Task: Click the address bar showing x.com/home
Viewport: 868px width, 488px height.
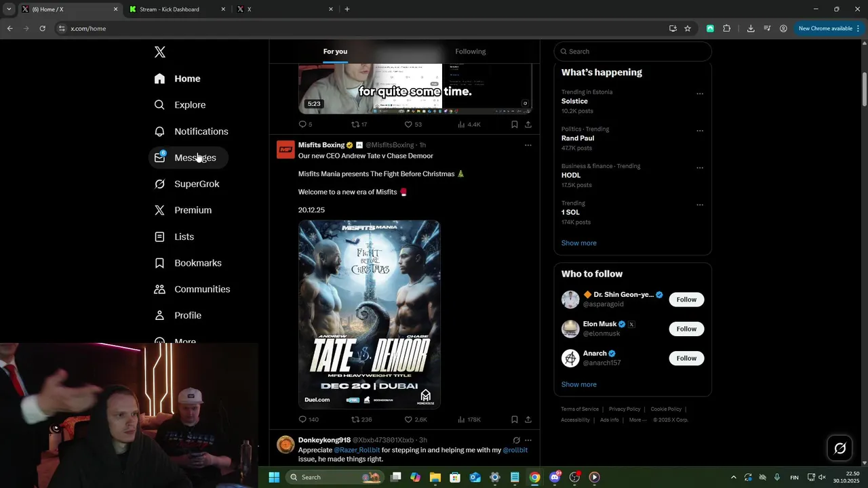Action: (x=359, y=28)
